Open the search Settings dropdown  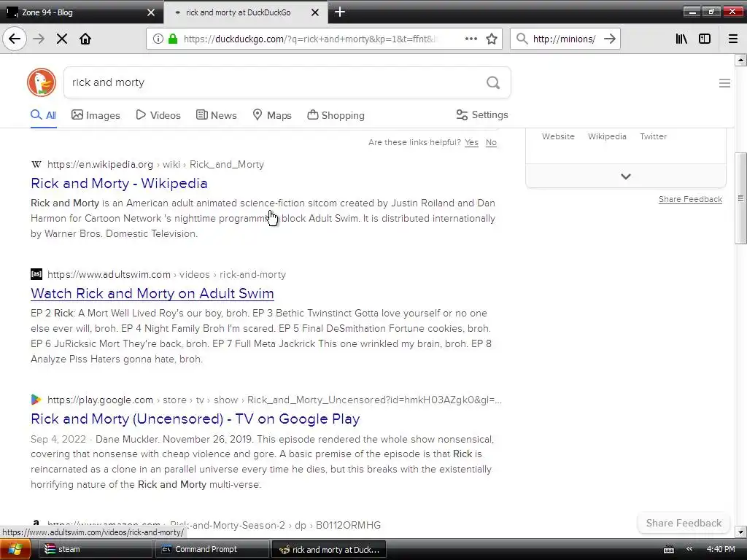(482, 114)
